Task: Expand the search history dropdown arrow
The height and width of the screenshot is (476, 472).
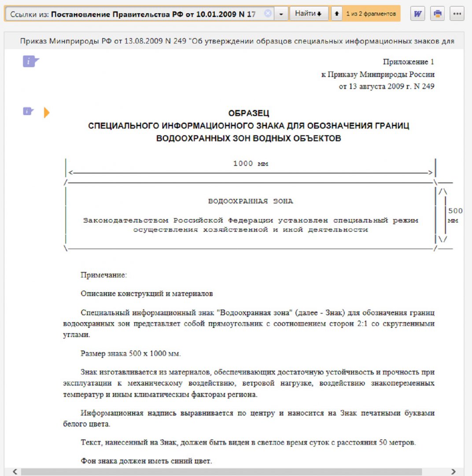Action: click(281, 14)
